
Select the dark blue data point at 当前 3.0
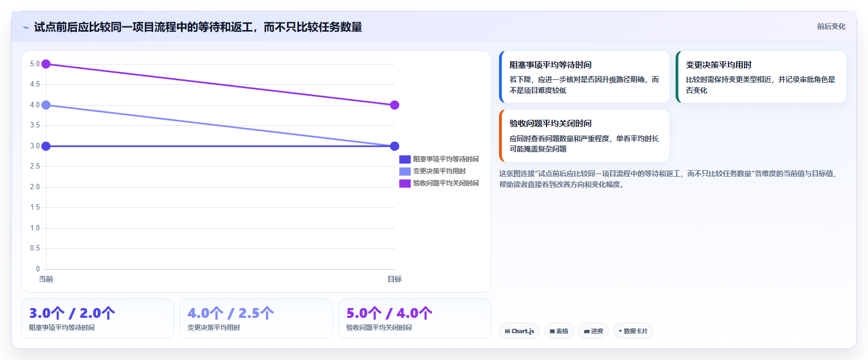tap(46, 146)
